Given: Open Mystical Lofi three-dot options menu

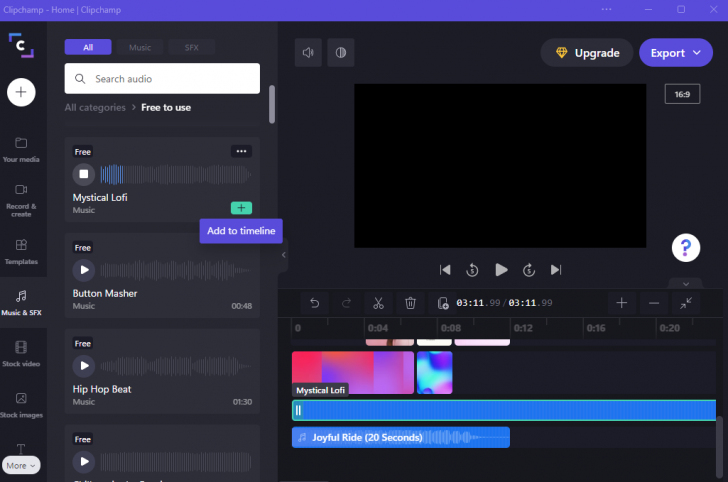Looking at the screenshot, I should 241,151.
